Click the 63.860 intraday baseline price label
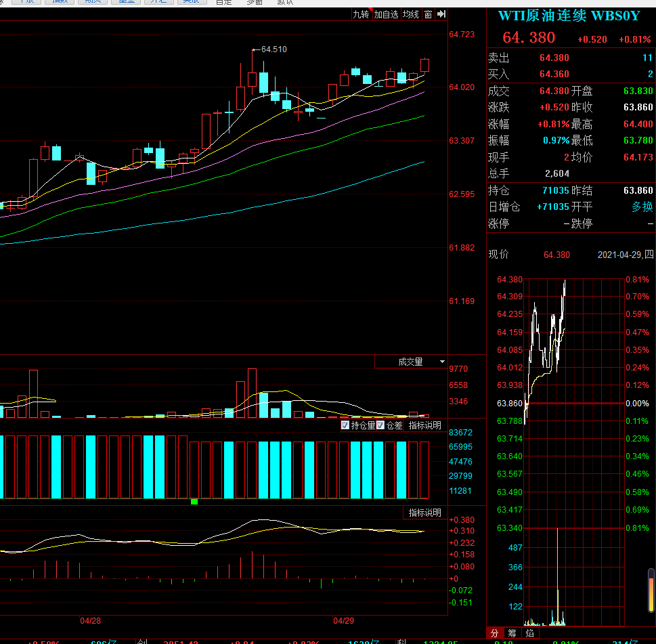 click(x=510, y=404)
